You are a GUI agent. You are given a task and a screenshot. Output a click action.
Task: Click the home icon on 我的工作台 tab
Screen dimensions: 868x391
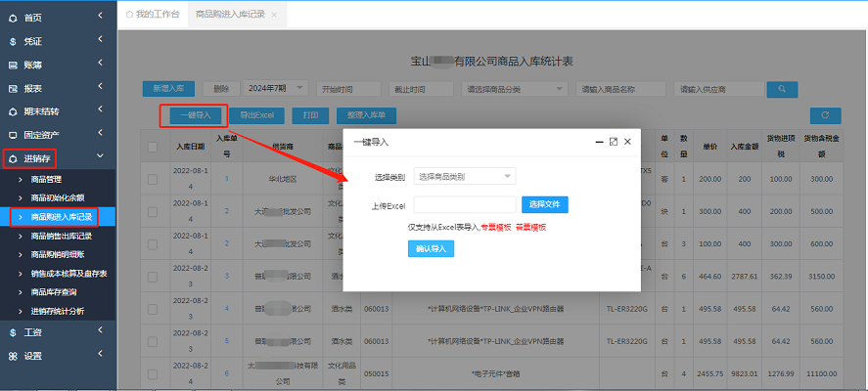tap(129, 15)
